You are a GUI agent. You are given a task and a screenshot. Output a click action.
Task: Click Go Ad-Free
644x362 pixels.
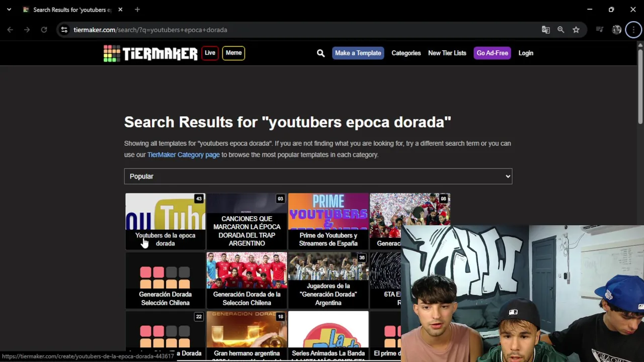click(x=493, y=53)
